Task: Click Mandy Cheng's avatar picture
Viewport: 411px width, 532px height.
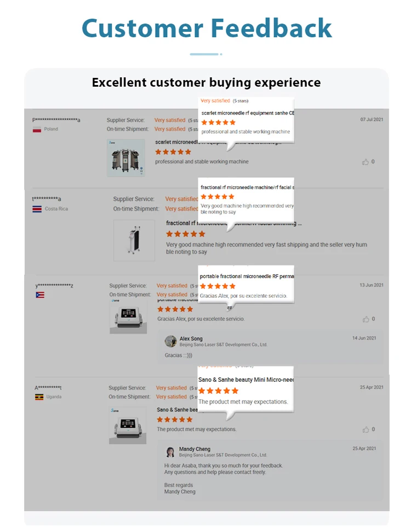Action: point(170,451)
